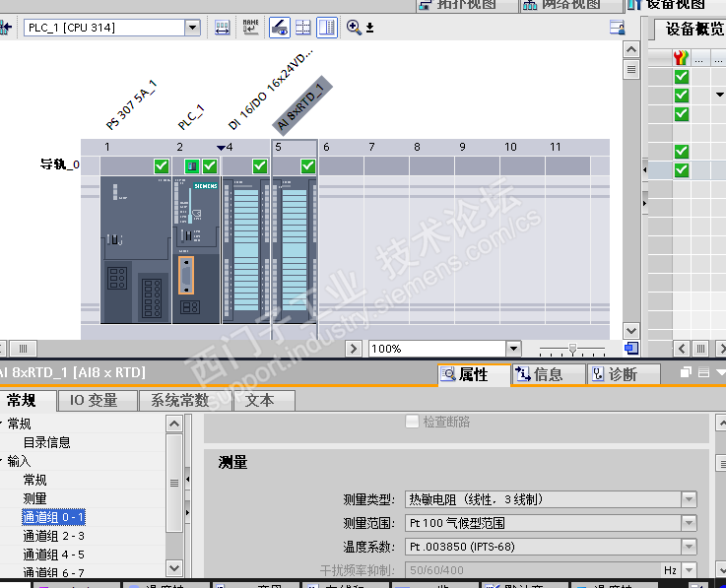This screenshot has width=726, height=588.
Task: Select 测量 in the properties tree
Action: click(x=35, y=498)
